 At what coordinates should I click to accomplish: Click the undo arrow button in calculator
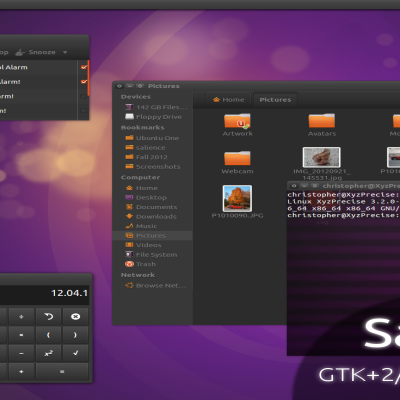pyautogui.click(x=48, y=317)
